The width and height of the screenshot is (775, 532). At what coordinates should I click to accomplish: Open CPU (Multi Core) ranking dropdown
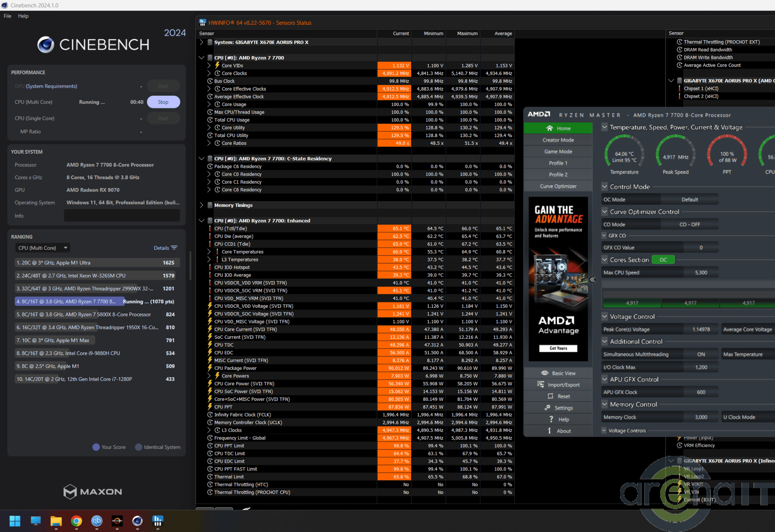coord(42,248)
